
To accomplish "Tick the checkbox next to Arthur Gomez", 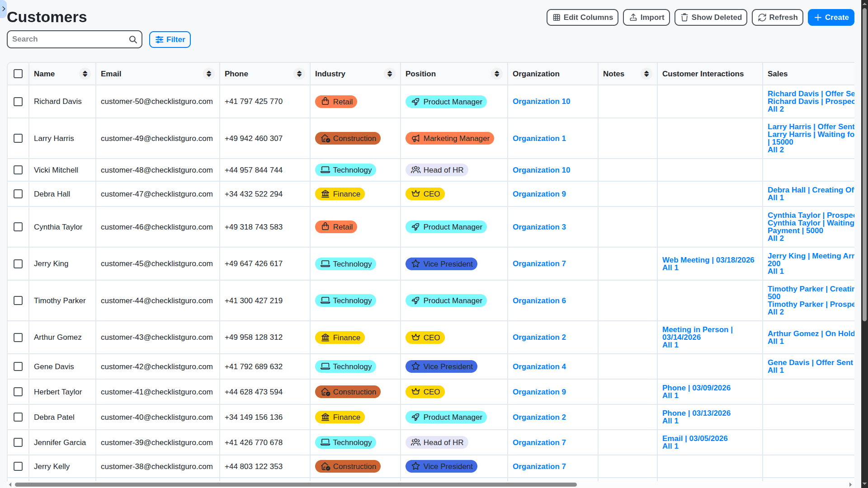I will [18, 338].
